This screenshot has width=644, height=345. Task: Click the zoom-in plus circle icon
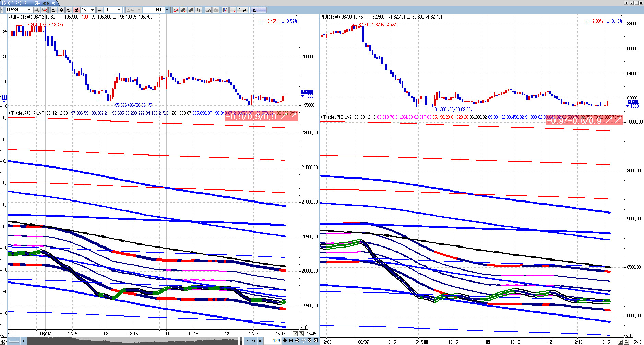pyautogui.click(x=297, y=341)
